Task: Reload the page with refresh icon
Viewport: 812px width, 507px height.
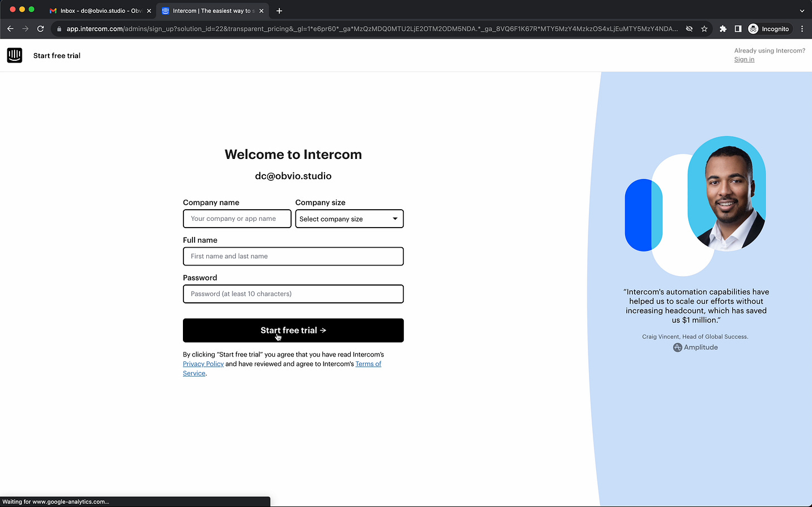Action: (40, 28)
